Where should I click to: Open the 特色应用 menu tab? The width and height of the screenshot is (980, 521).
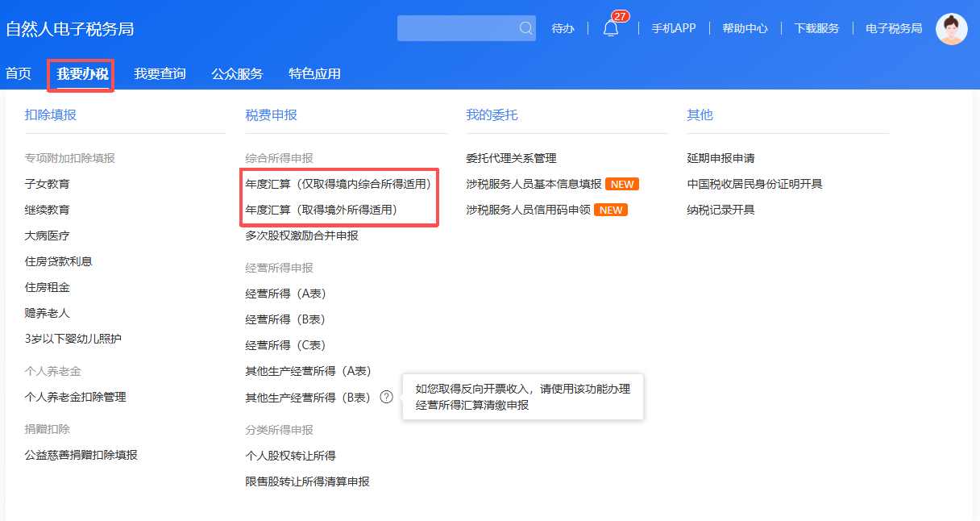[x=314, y=74]
